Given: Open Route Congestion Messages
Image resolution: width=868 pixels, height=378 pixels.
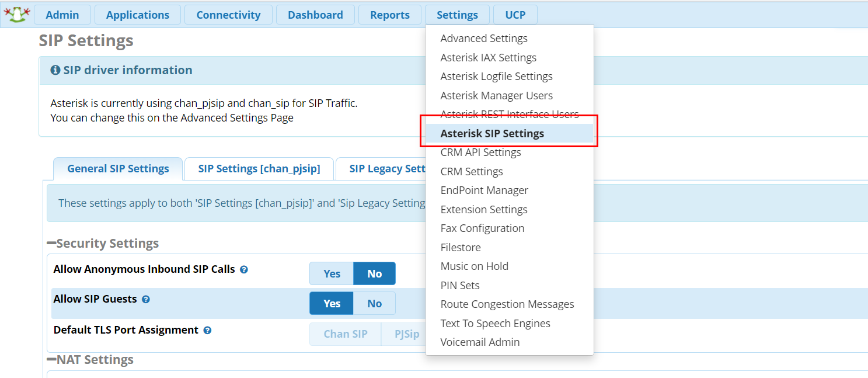Looking at the screenshot, I should [x=509, y=304].
